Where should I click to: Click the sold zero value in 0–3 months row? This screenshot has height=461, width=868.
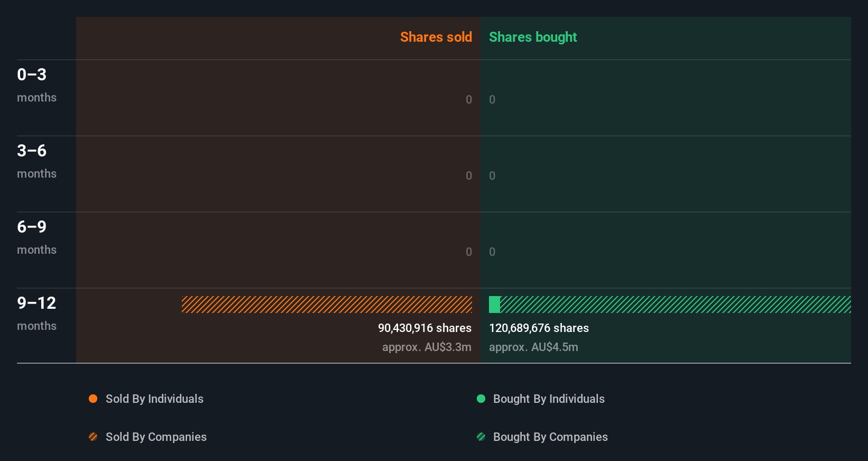point(469,99)
